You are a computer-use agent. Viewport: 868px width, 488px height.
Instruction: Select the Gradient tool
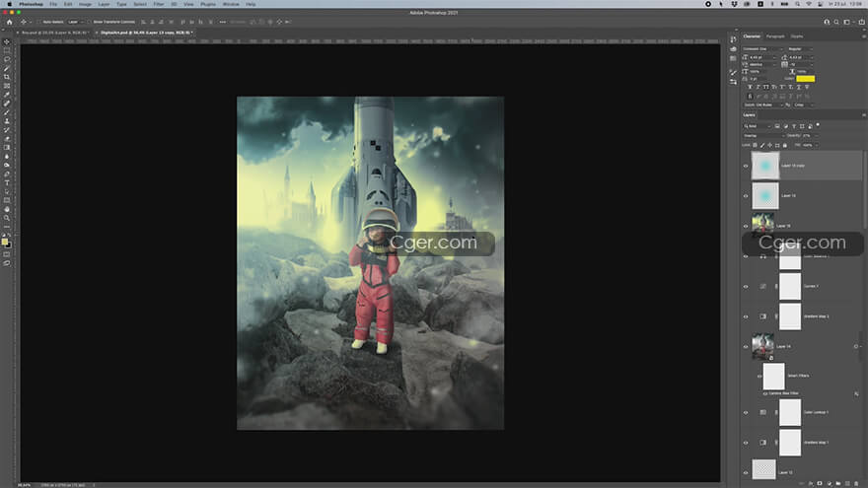[x=7, y=148]
